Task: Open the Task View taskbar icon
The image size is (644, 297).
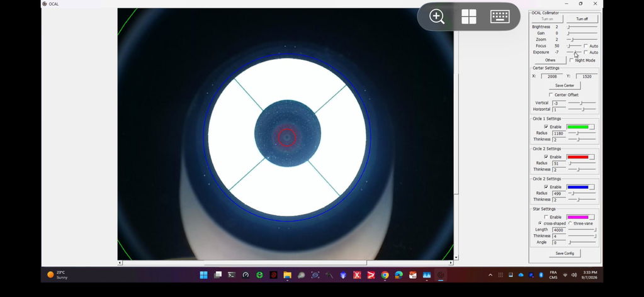Action: coord(218,275)
